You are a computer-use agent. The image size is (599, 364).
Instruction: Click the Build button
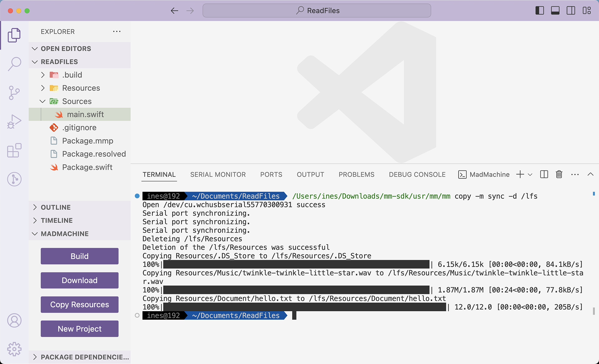point(80,256)
